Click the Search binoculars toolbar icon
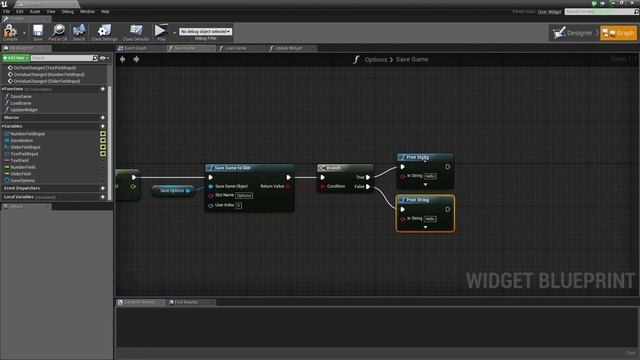 tap(79, 32)
